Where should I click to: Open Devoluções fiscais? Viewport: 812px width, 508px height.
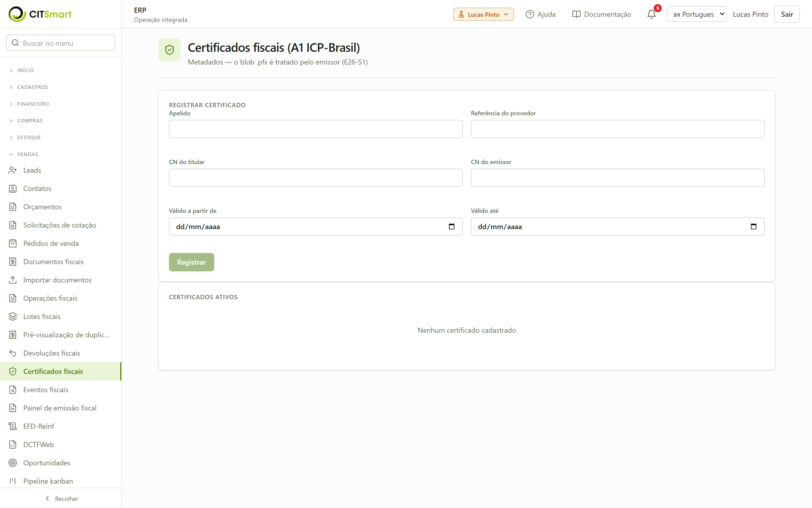click(60, 353)
